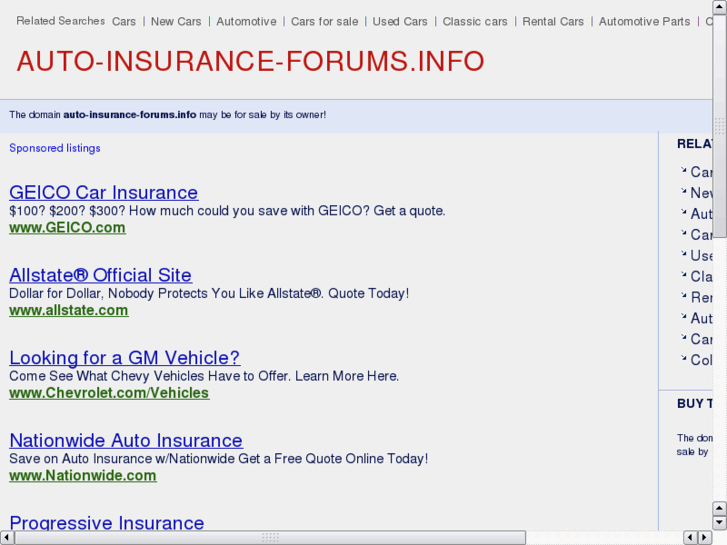The height and width of the screenshot is (545, 727).
Task: Open the GEICO Car Insurance ad
Action: coord(104,192)
